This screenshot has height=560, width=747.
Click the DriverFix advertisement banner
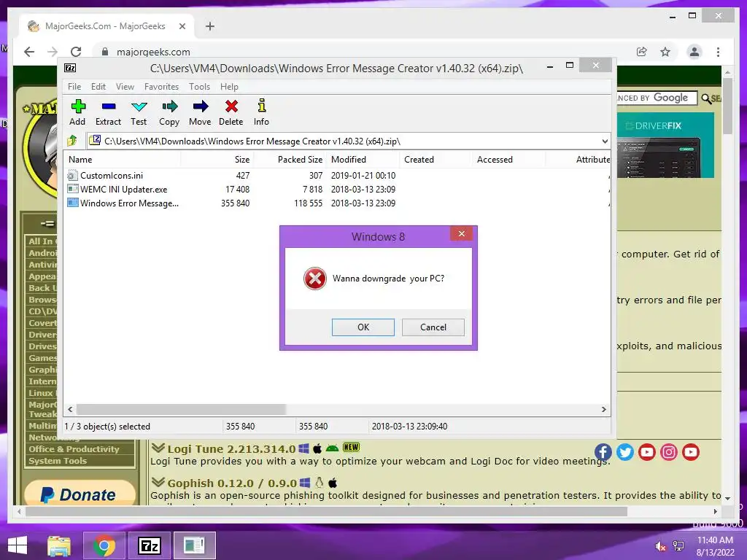(665, 145)
